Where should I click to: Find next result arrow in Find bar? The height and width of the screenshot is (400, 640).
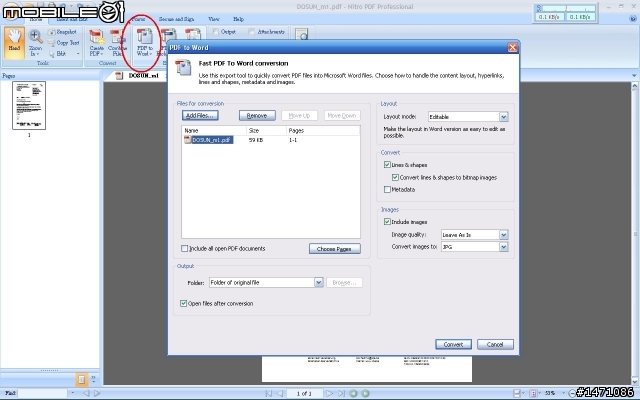click(x=97, y=393)
